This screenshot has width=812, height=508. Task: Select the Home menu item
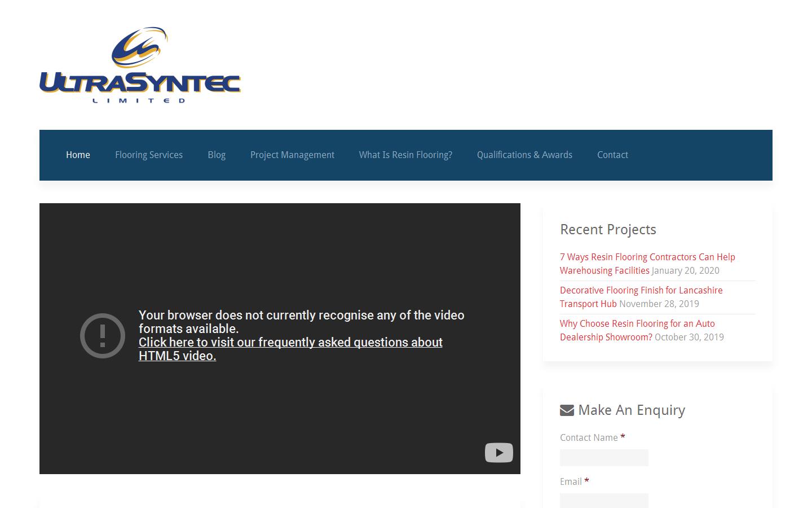(78, 155)
